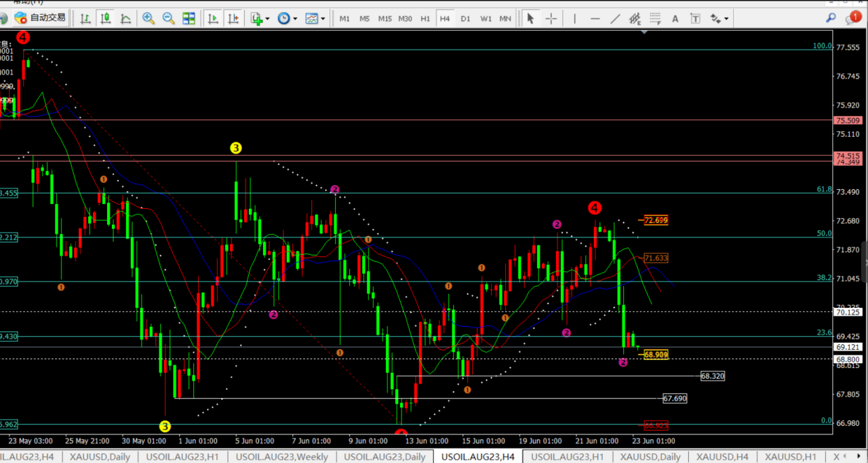Switch chart to bar chart type

point(85,18)
